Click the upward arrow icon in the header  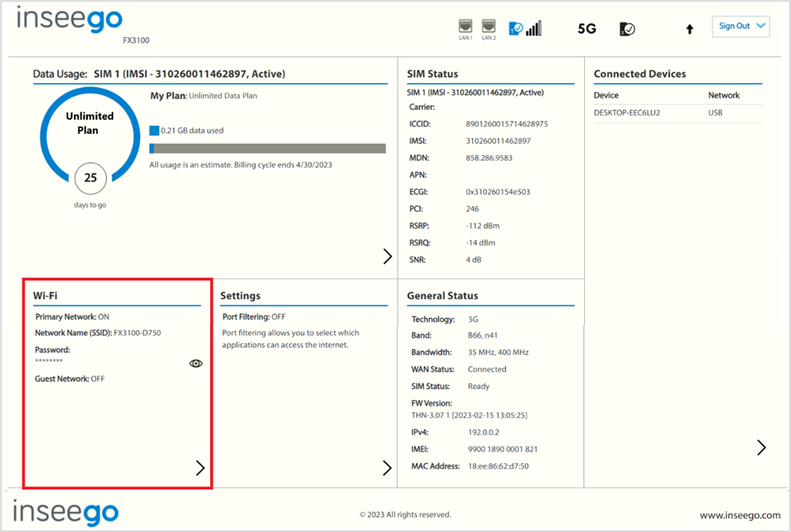690,30
